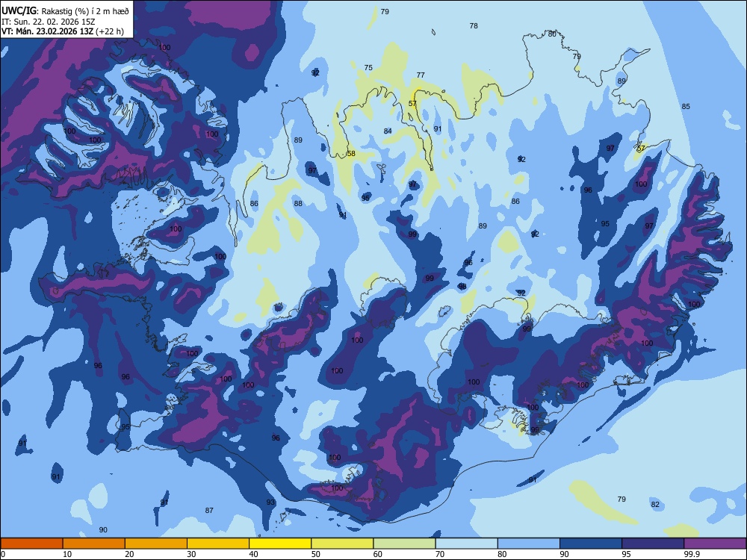747x560 pixels.
Task: Click the humidity value 85 on the map
Action: coord(686,106)
